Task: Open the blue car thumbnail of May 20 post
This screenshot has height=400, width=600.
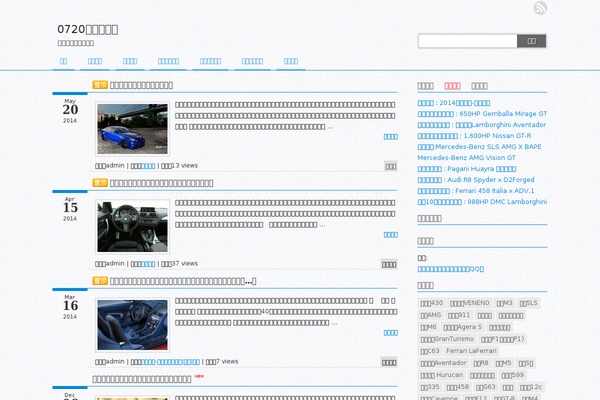Action: point(132,129)
